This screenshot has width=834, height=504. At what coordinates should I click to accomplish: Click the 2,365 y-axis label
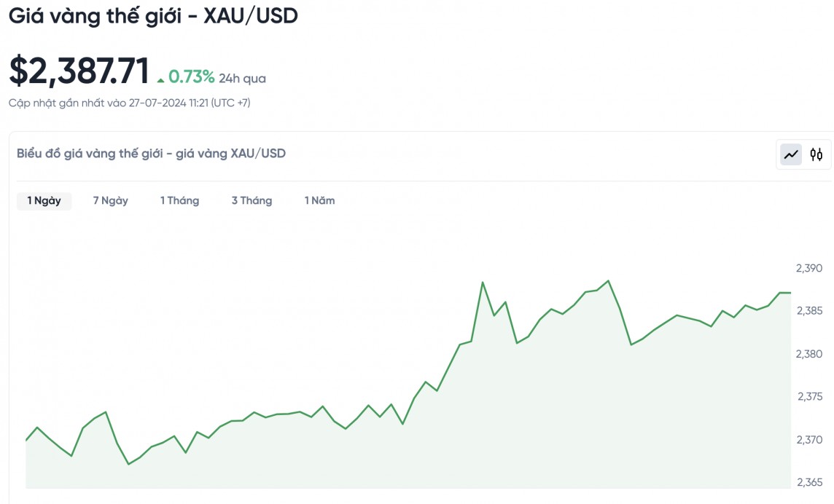pos(809,483)
